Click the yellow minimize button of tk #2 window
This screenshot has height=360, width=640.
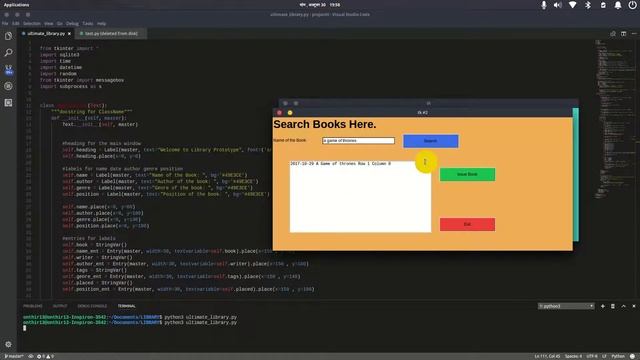[290, 113]
